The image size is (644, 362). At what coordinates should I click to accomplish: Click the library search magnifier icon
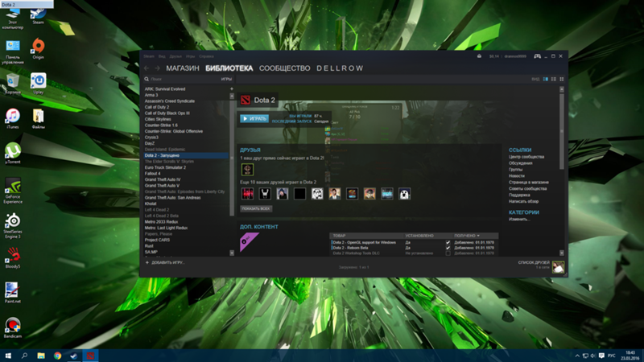pyautogui.click(x=147, y=79)
